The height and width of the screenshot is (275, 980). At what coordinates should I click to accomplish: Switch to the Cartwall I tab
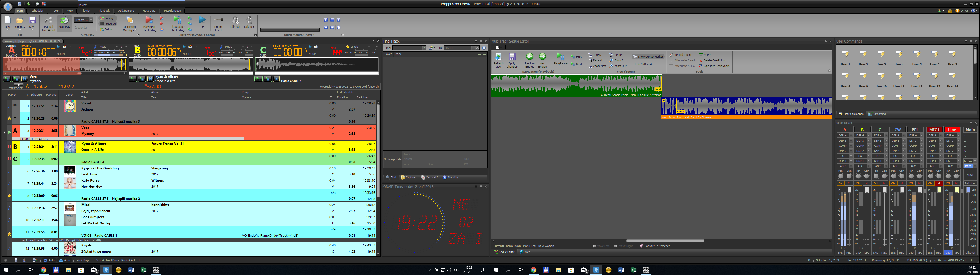(x=430, y=177)
